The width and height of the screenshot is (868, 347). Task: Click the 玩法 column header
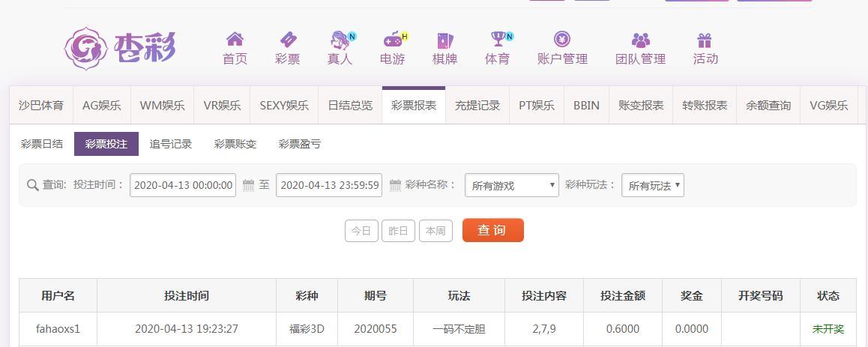459,295
